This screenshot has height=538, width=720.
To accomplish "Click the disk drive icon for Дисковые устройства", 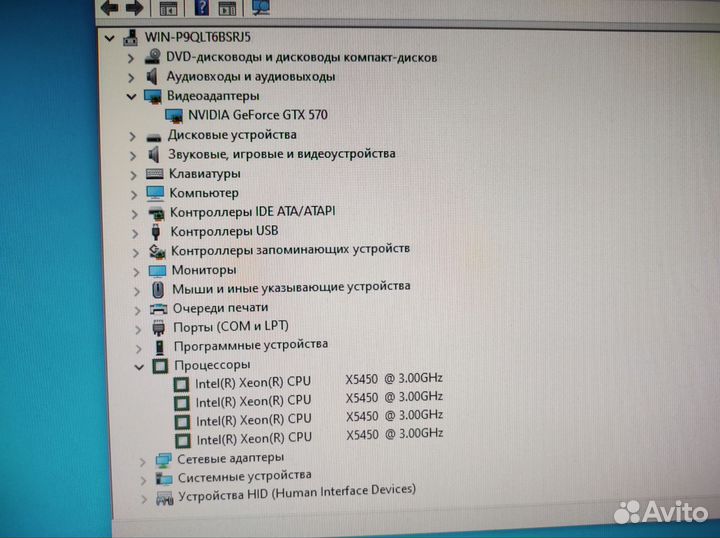I will pyautogui.click(x=154, y=137).
